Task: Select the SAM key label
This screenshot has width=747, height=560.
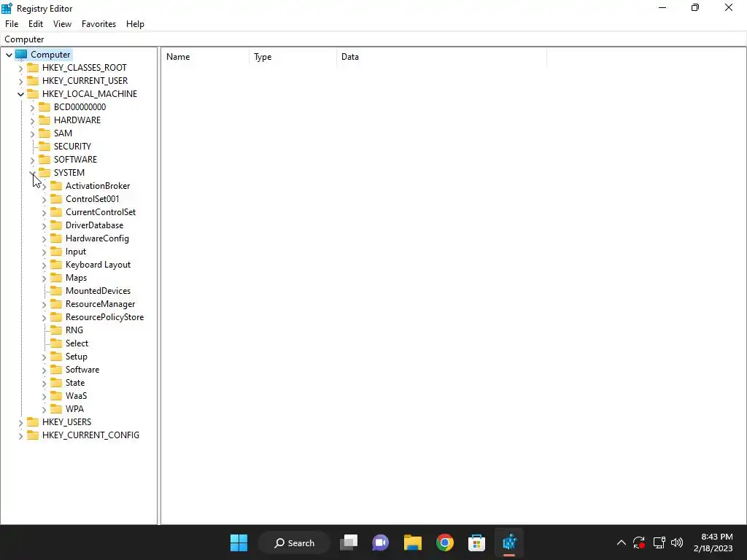Action: (63, 133)
